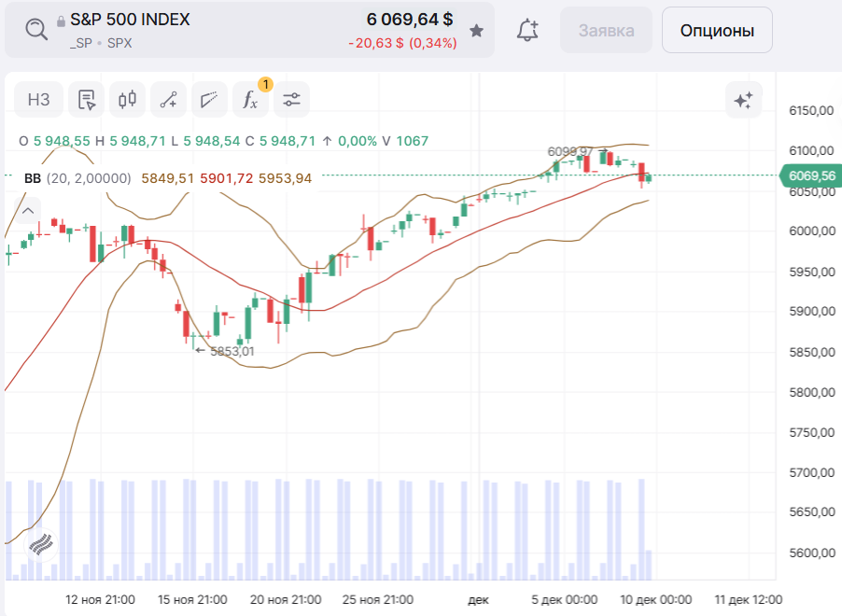Click the Заявка order button
Image resolution: width=842 pixels, height=616 pixels.
click(x=606, y=30)
